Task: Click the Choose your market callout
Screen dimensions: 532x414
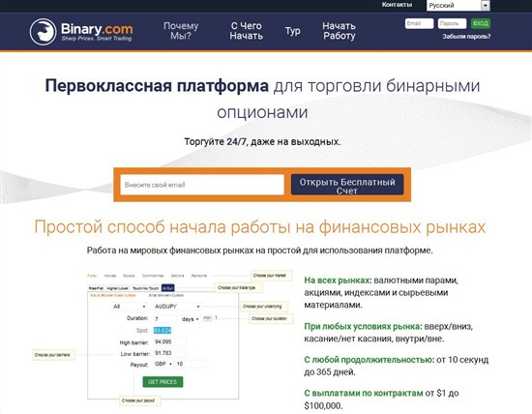Action: pyautogui.click(x=272, y=276)
